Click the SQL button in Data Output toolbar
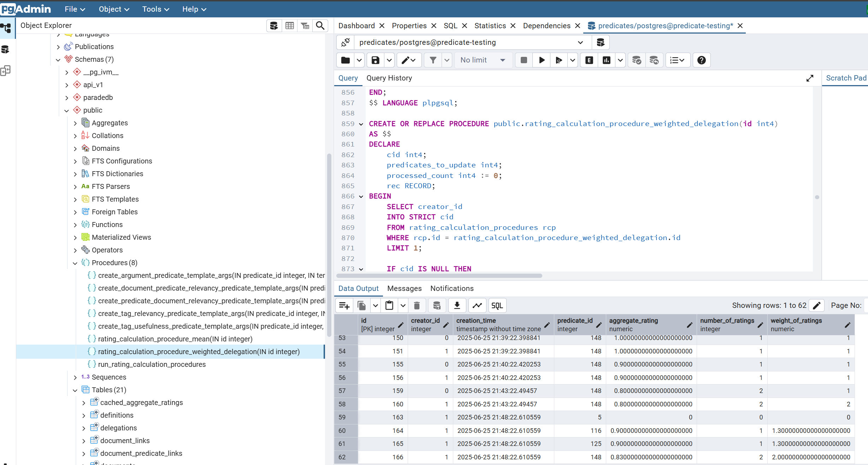This screenshot has width=868, height=465. point(497,305)
